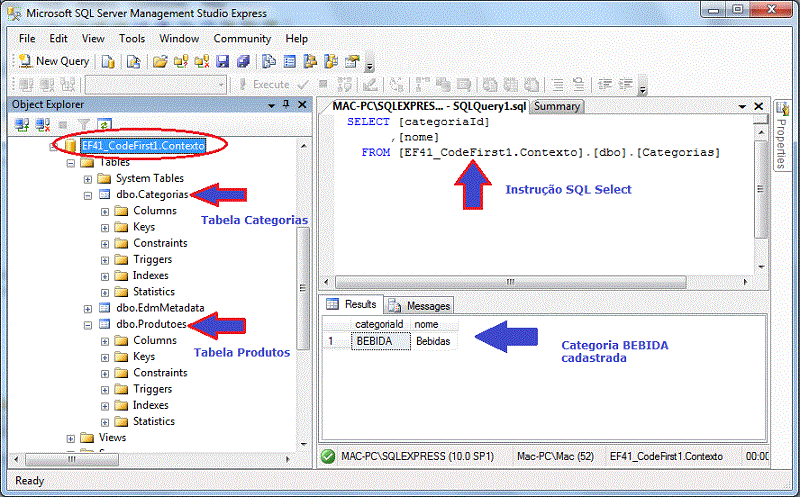
Task: Select the dbo.Produtoes table
Action: 151,324
